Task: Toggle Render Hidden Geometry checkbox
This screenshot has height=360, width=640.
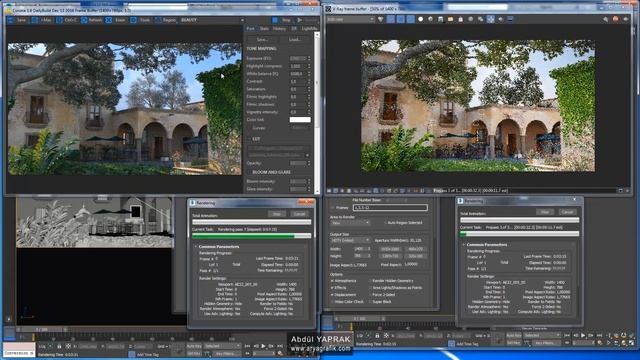Action: point(370,281)
